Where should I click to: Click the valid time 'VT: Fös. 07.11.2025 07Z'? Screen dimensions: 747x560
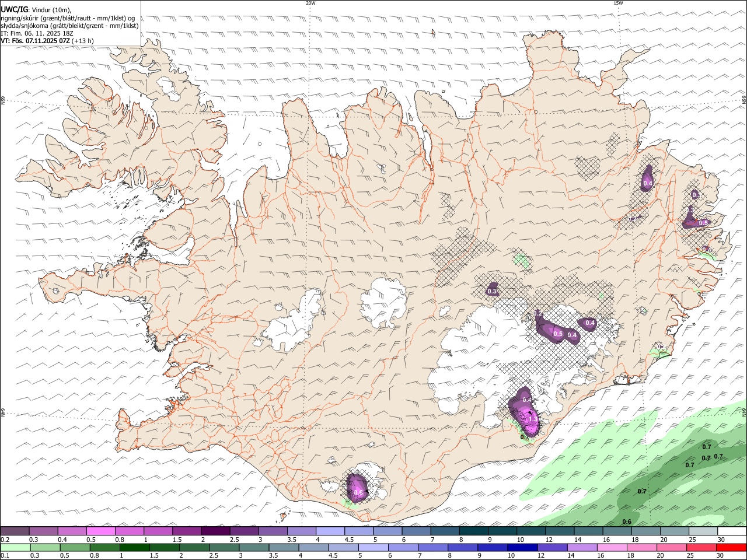click(35, 41)
